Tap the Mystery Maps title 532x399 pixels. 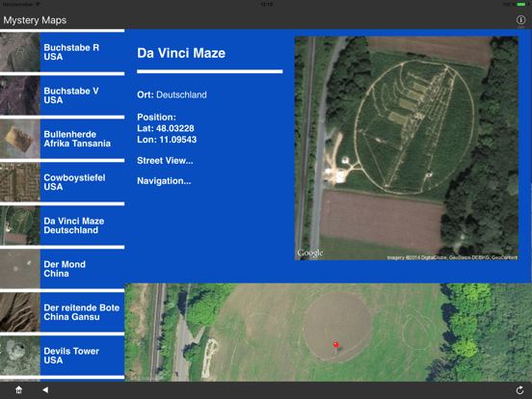[x=35, y=20]
